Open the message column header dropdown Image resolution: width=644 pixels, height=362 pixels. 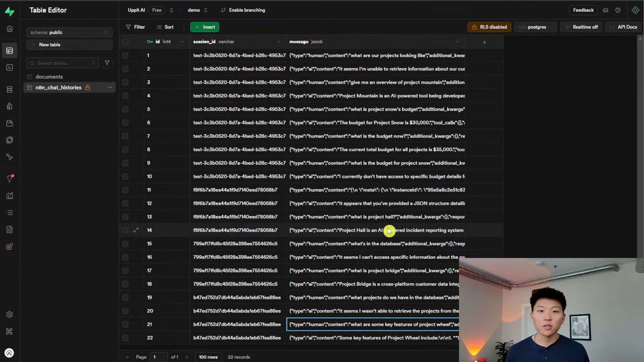pyautogui.click(x=458, y=42)
